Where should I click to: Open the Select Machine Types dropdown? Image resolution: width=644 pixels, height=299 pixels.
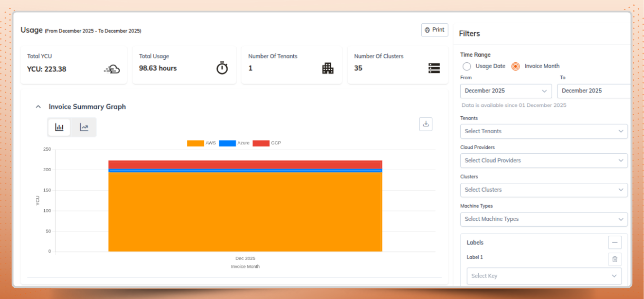tap(544, 219)
